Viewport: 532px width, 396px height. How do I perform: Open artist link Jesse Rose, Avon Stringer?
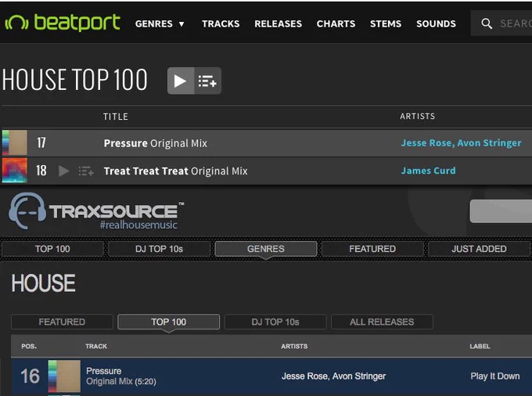461,143
